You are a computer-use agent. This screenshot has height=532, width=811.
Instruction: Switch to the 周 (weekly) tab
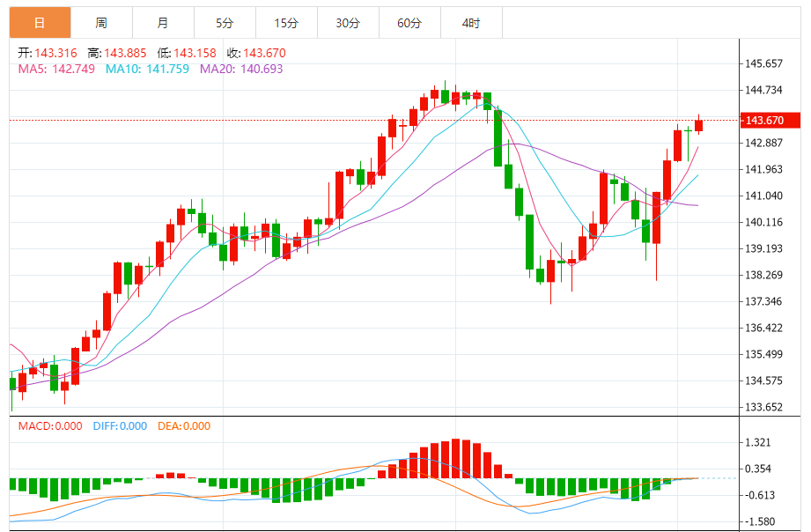101,23
